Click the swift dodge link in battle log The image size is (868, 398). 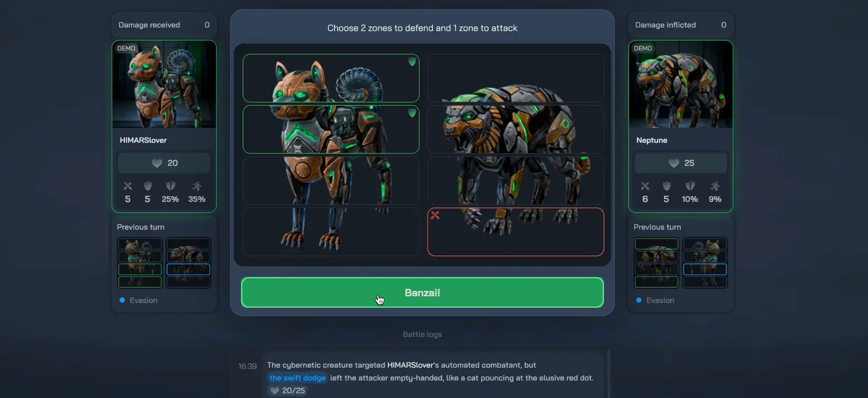(297, 378)
